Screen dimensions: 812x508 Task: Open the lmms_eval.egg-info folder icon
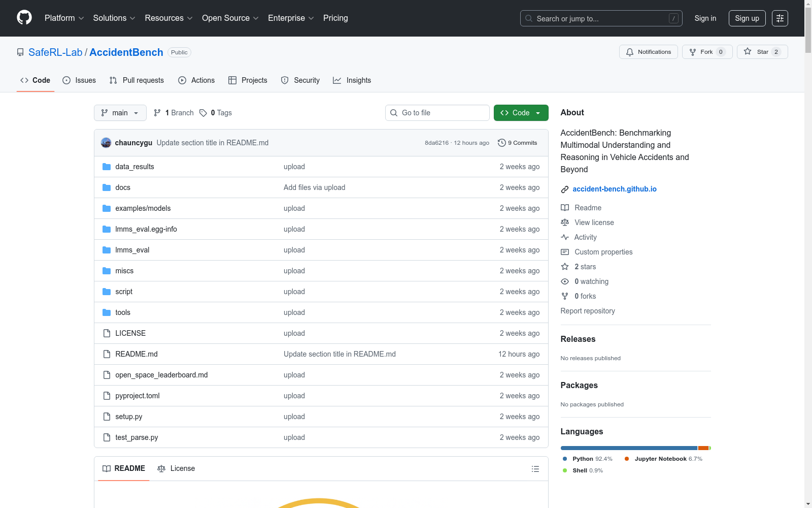pos(107,229)
